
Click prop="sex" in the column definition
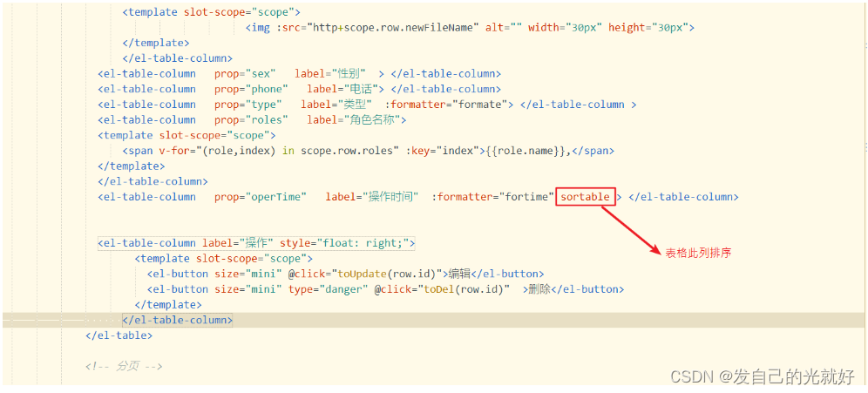coord(245,73)
